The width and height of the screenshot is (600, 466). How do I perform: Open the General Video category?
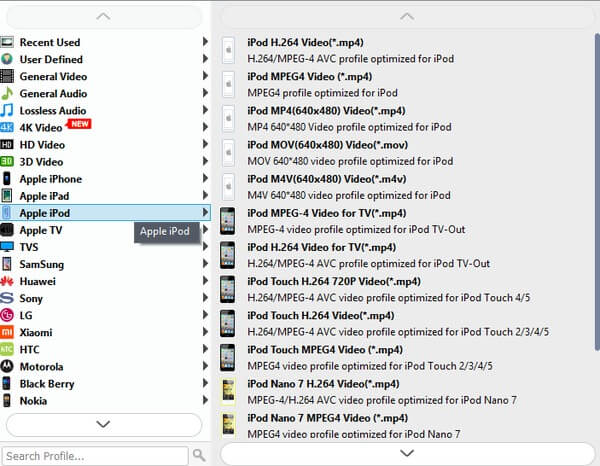click(53, 76)
